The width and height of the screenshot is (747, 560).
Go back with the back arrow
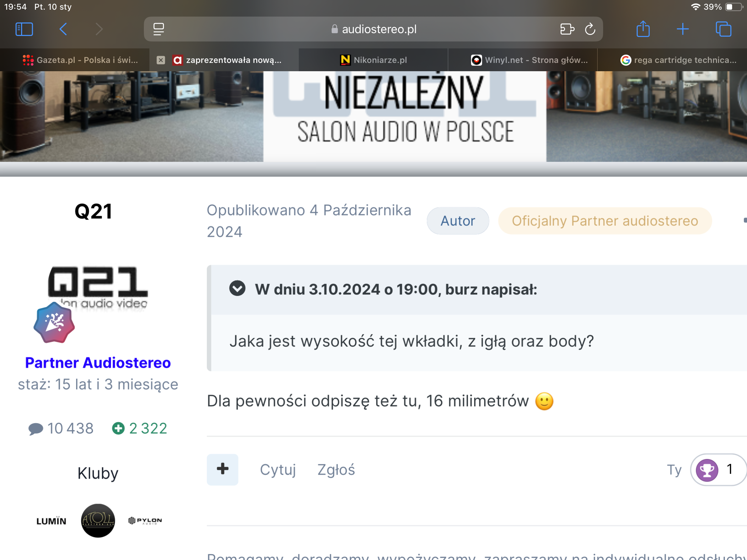point(63,29)
